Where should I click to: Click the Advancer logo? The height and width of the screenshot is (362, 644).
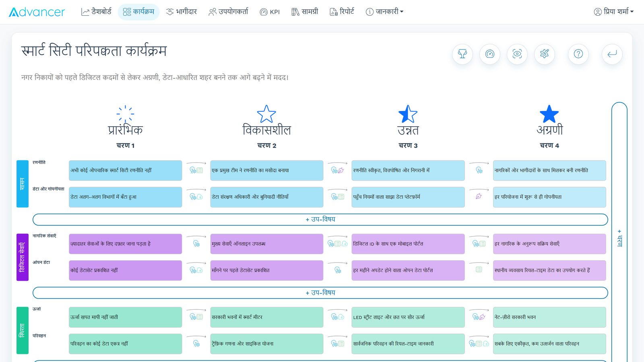click(37, 12)
